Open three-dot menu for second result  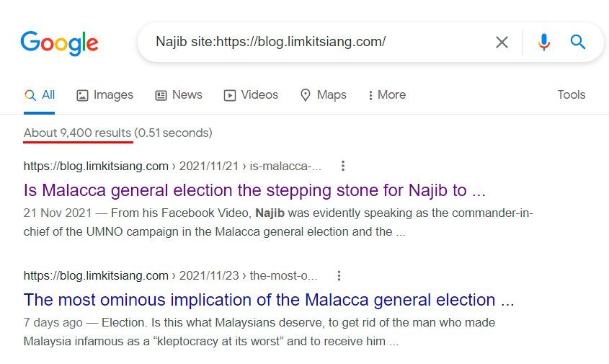click(339, 276)
